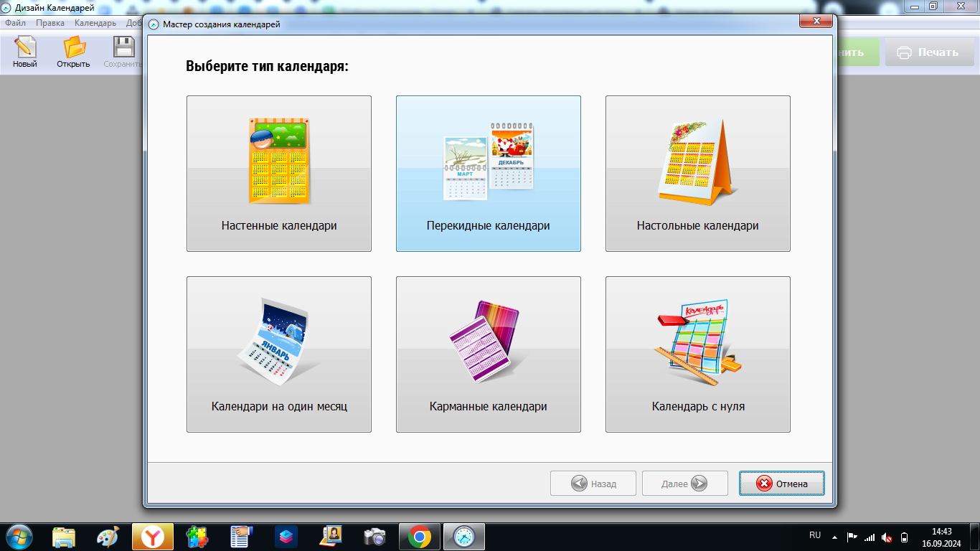Viewport: 980px width, 551px height.
Task: Pick the desk calendars option (Настольные календари)
Action: (697, 174)
